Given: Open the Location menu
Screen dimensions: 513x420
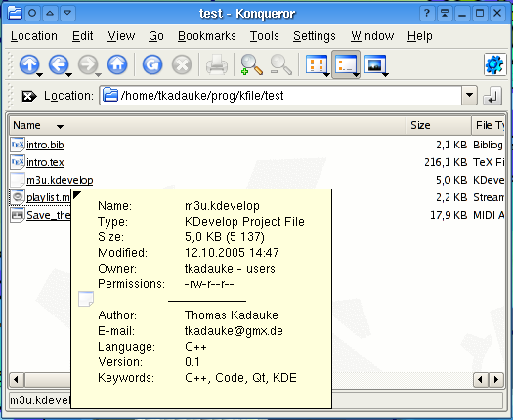Looking at the screenshot, I should click(34, 36).
